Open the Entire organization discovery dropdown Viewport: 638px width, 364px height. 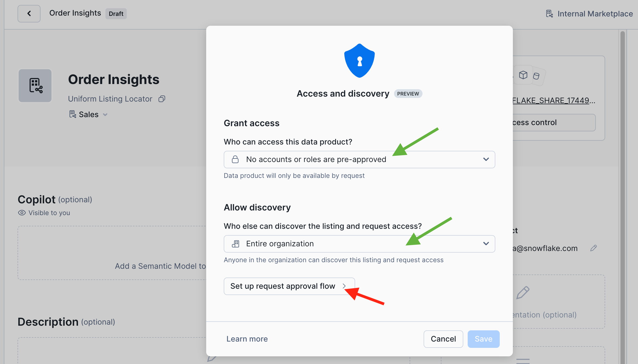click(359, 244)
